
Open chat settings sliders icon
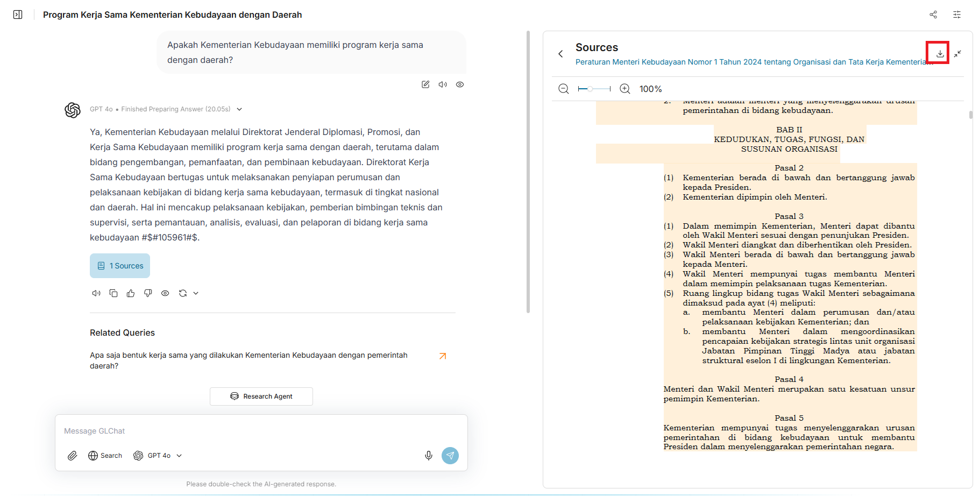[957, 15]
